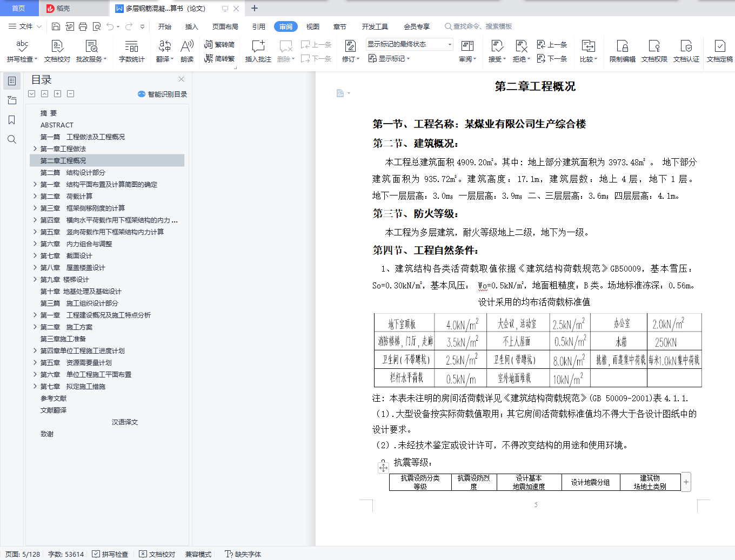Open 字数统计 word count
The image size is (735, 560).
click(132, 51)
